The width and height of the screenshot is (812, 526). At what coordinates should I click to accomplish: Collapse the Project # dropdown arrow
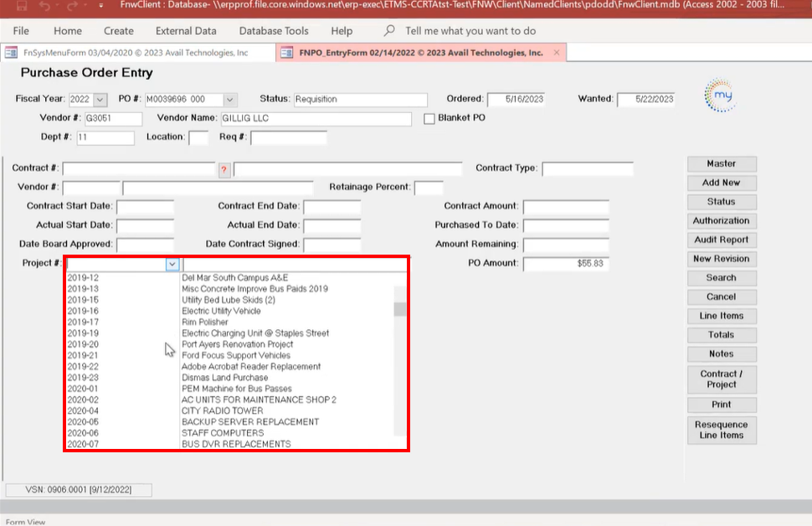pyautogui.click(x=172, y=264)
